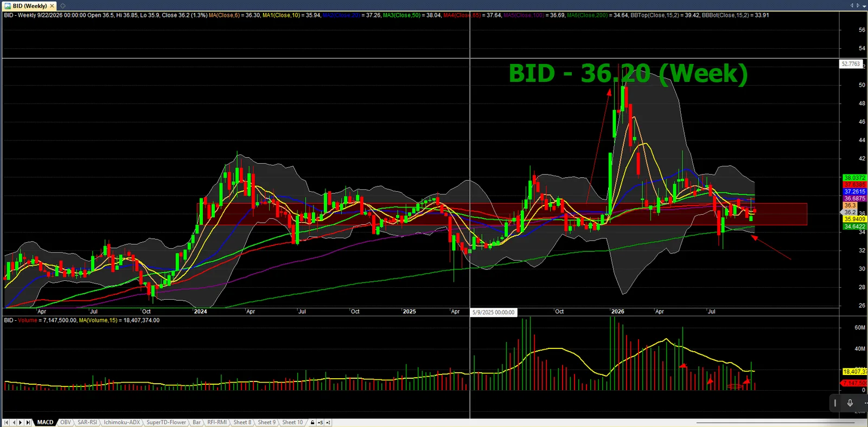This screenshot has width=868, height=427.
Task: Click the MA(Volume,15) legend text
Action: point(98,320)
